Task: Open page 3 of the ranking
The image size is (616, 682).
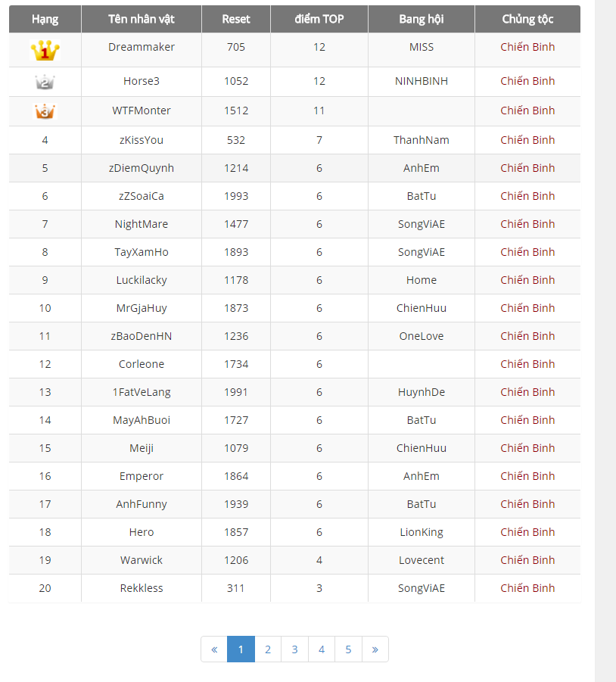Action: 294,649
